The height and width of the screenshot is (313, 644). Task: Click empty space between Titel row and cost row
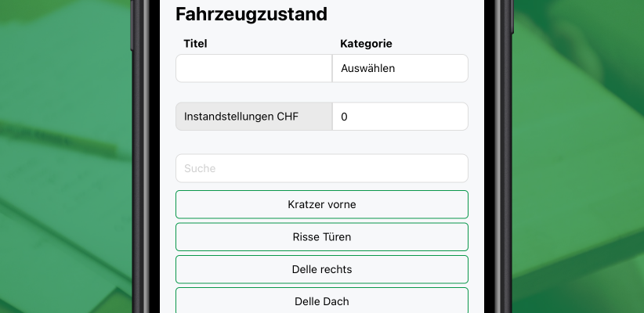(321, 92)
